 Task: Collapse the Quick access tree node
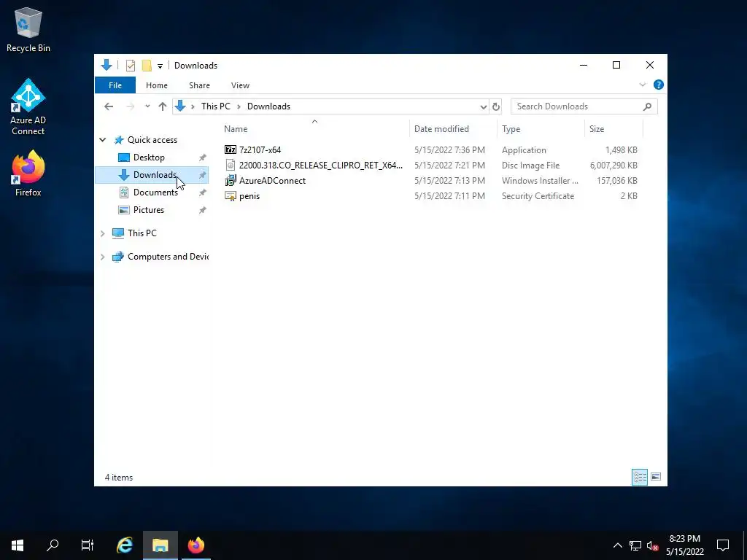[x=102, y=140]
